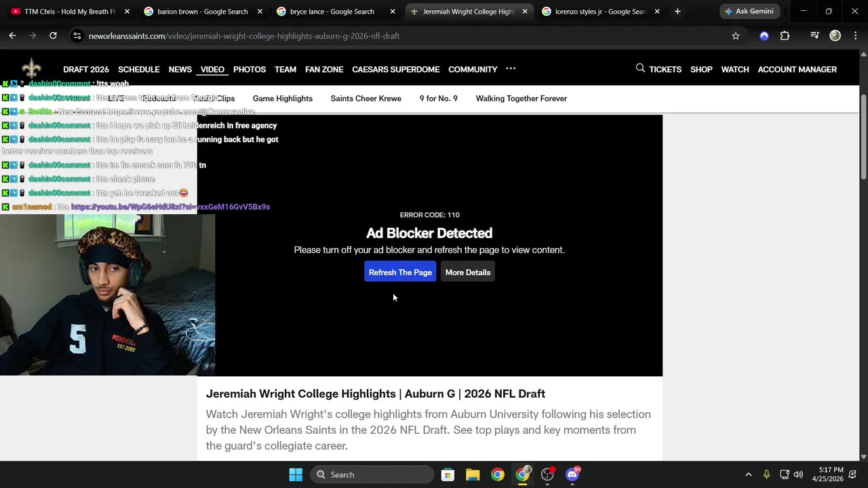
Task: Select Game Highlights video category
Action: click(283, 98)
